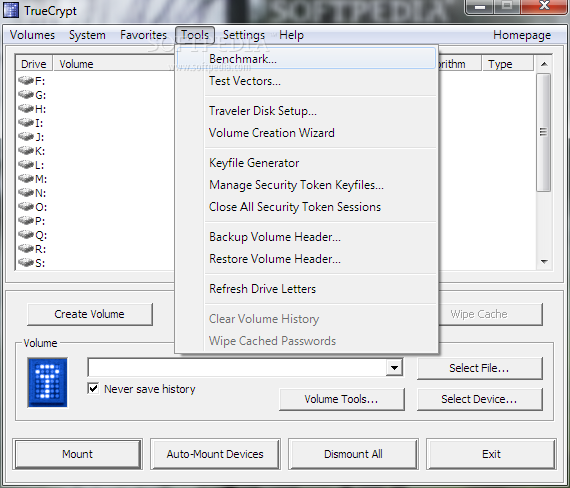Toggle Never save history checkbox
The width and height of the screenshot is (570, 488).
pyautogui.click(x=93, y=388)
